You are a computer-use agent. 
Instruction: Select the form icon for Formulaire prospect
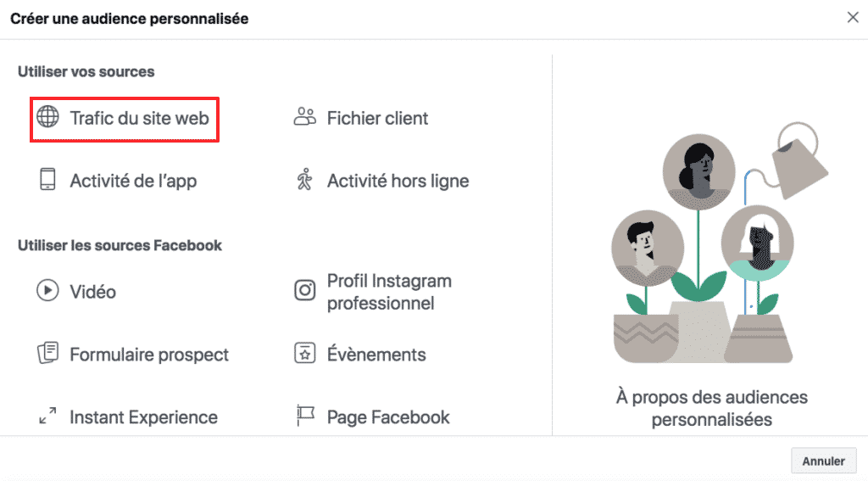click(x=47, y=354)
